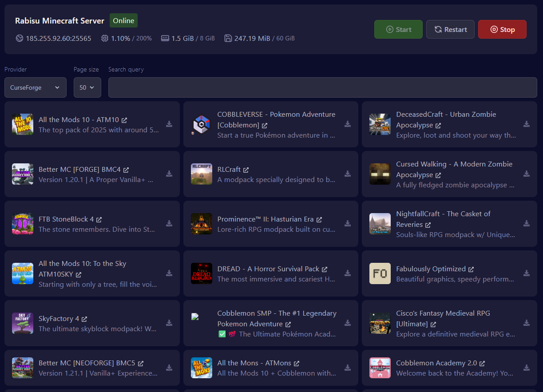
Task: Click the disk storage icon beside 247.19 MiB
Action: pos(228,38)
